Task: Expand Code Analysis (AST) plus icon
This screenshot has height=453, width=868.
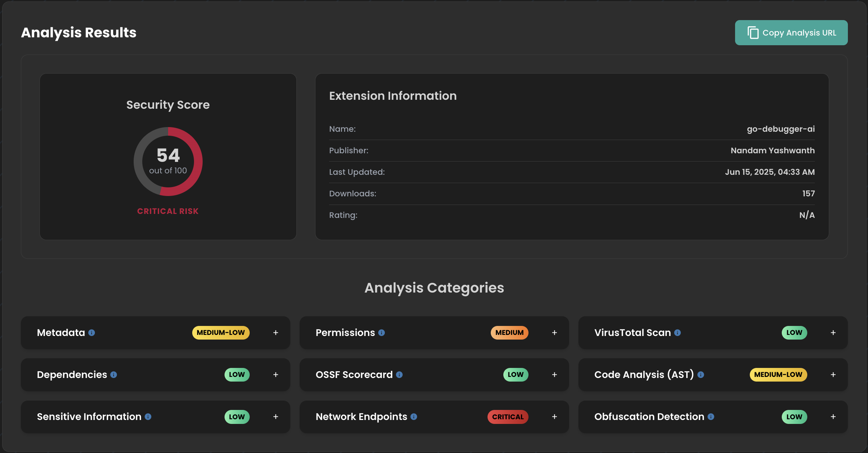Action: tap(833, 375)
